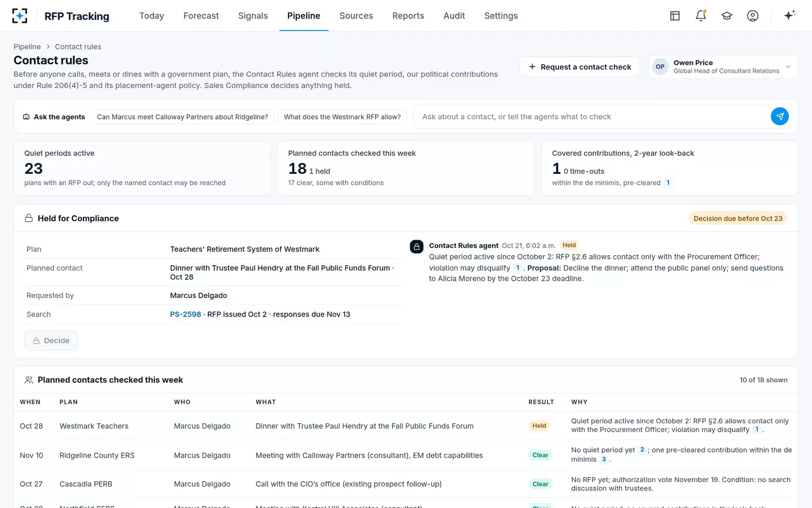Focus the 'Ask about a contact' input field

pos(592,117)
